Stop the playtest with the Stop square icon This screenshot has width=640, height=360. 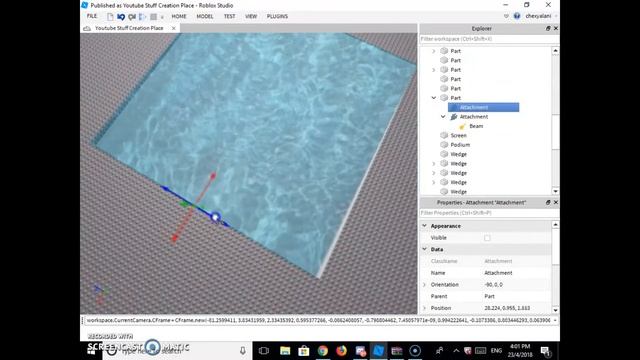[153, 17]
